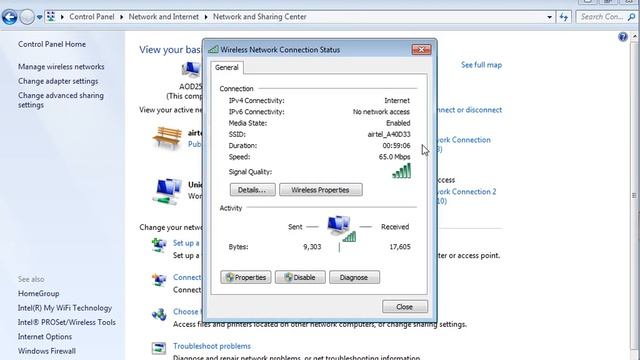Open Intel(R) My WiFi Technology

[x=64, y=308]
